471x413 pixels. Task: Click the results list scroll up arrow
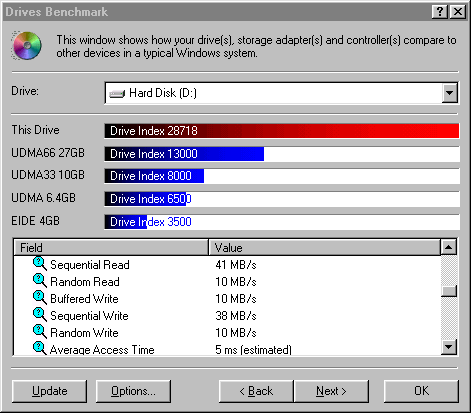pyautogui.click(x=449, y=247)
